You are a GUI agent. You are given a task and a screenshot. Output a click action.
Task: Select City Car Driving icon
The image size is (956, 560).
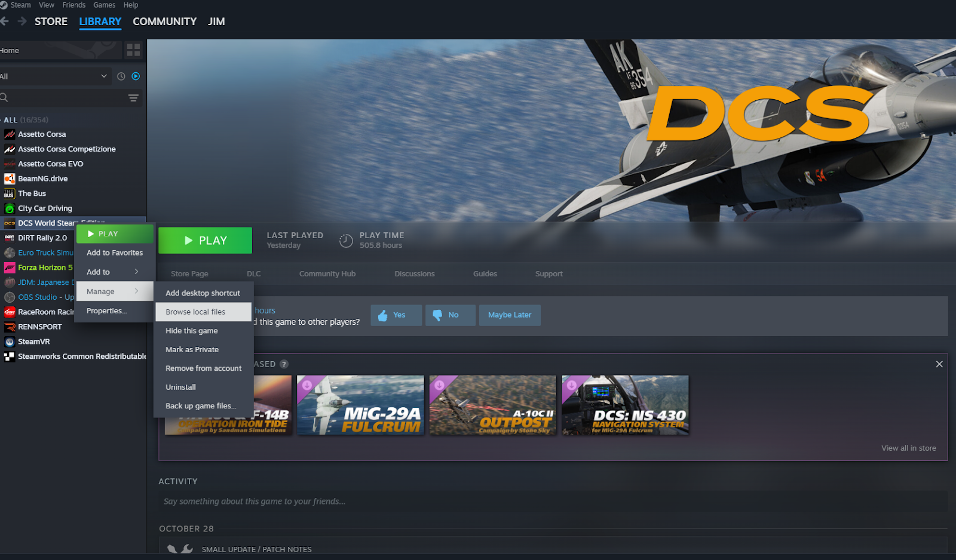(10, 208)
